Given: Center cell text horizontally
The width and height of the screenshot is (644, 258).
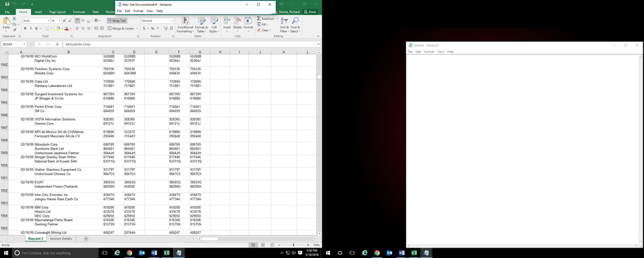Looking at the screenshot, I should click(83, 28).
